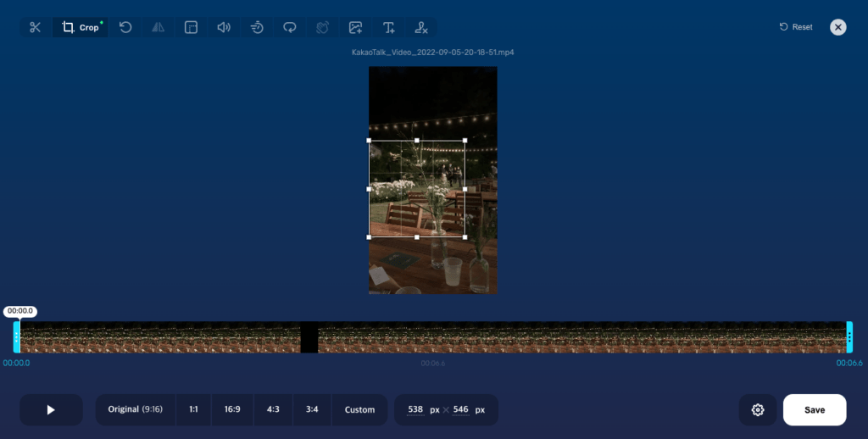The height and width of the screenshot is (439, 868).
Task: Click the file name KakaoTalk_Video_2022-09-05-20-18-51.mp4
Action: pyautogui.click(x=433, y=53)
